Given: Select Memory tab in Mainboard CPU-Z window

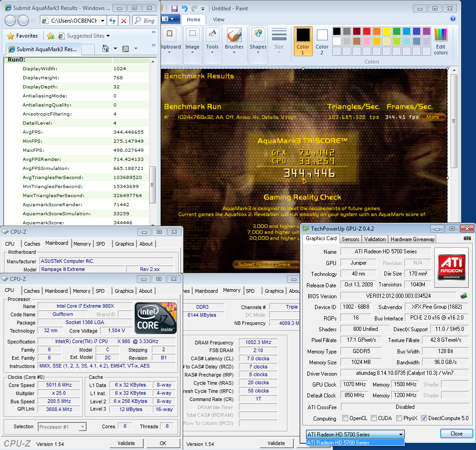Looking at the screenshot, I should pyautogui.click(x=82, y=244).
